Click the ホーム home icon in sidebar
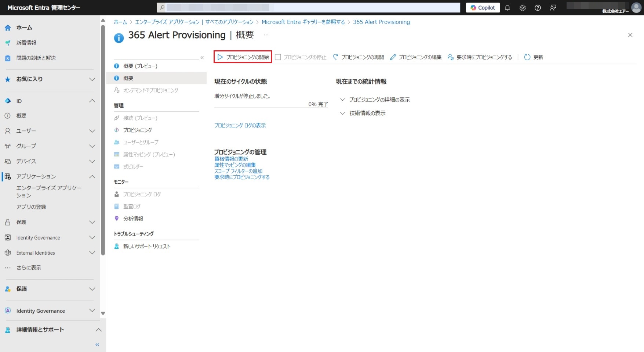The width and height of the screenshot is (644, 352). click(8, 28)
